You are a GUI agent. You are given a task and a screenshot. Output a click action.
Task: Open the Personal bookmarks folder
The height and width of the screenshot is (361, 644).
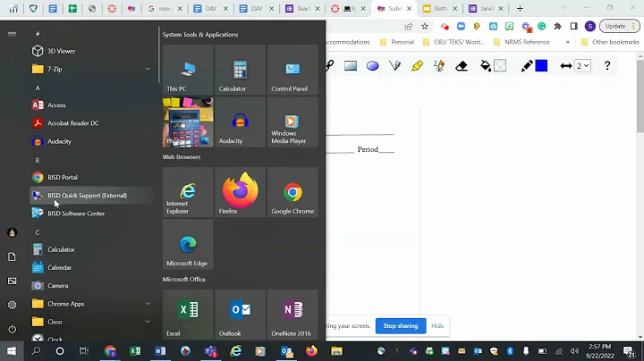pos(397,42)
